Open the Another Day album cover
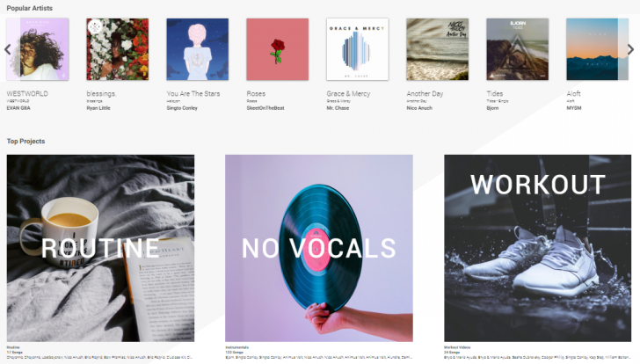 coord(438,49)
